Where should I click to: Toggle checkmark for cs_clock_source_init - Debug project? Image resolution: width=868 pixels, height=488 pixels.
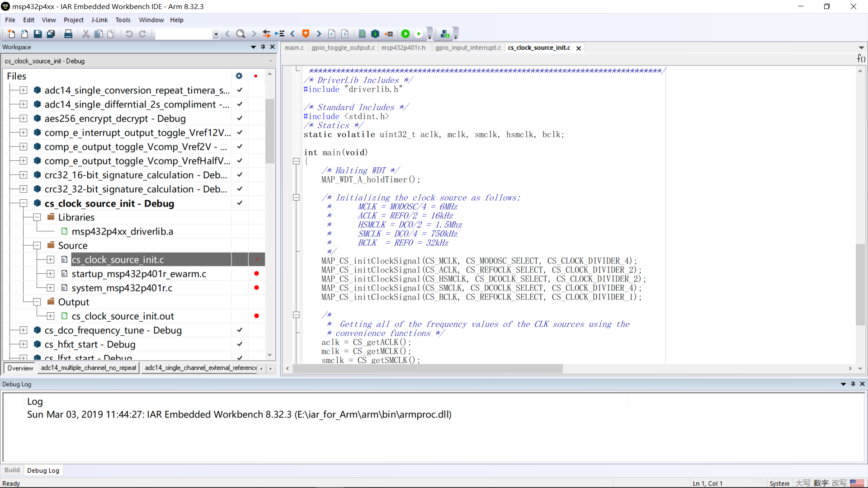tap(240, 203)
